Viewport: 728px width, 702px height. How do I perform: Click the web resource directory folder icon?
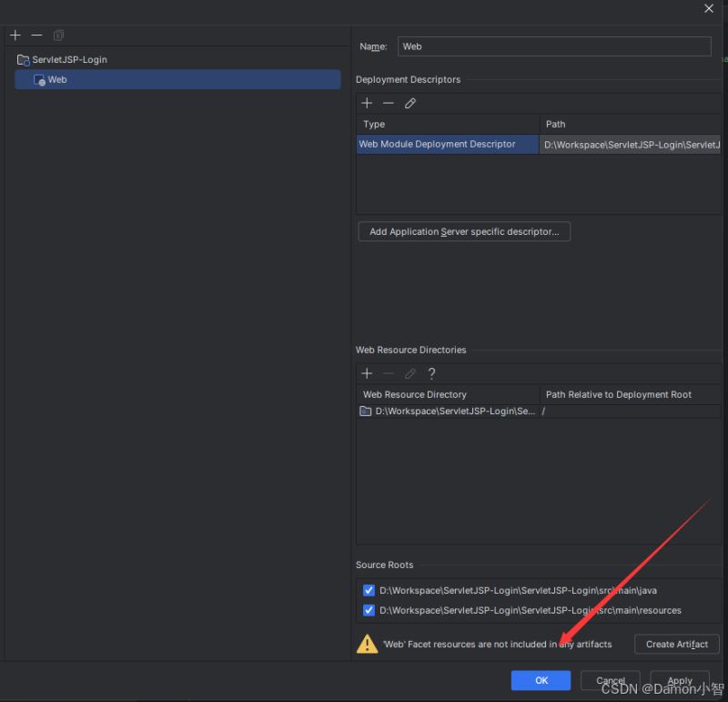[366, 412]
